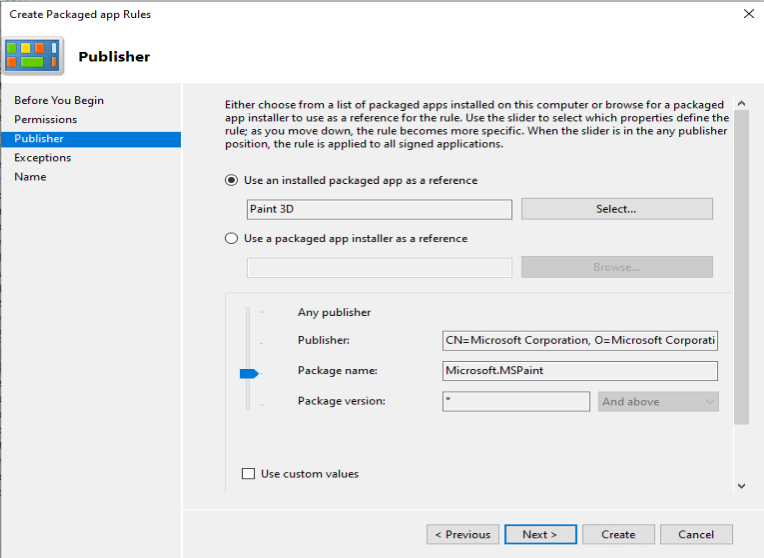The image size is (764, 558).
Task: Click the AppLocker wizard icon beside the Publisher heading
Action: [x=33, y=56]
